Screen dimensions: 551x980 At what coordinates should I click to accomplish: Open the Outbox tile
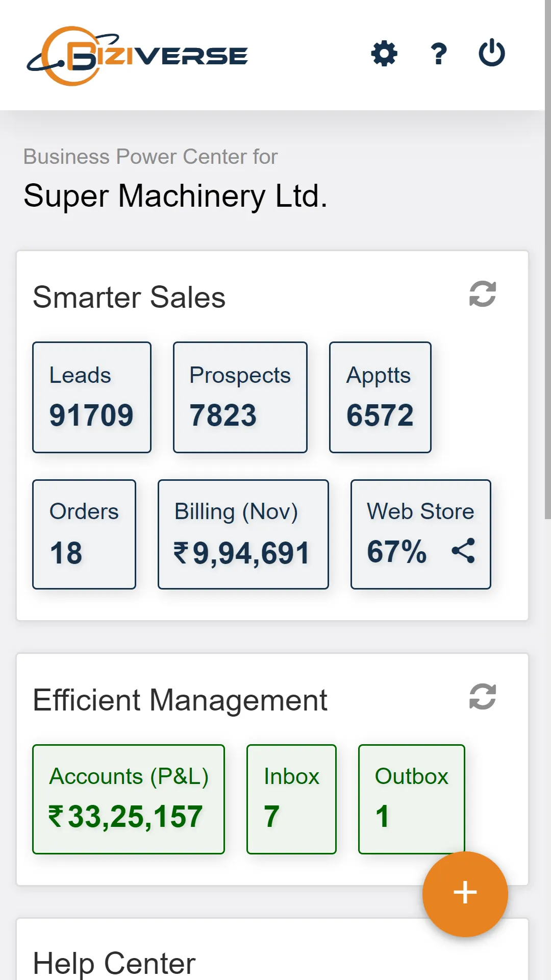[x=411, y=799]
